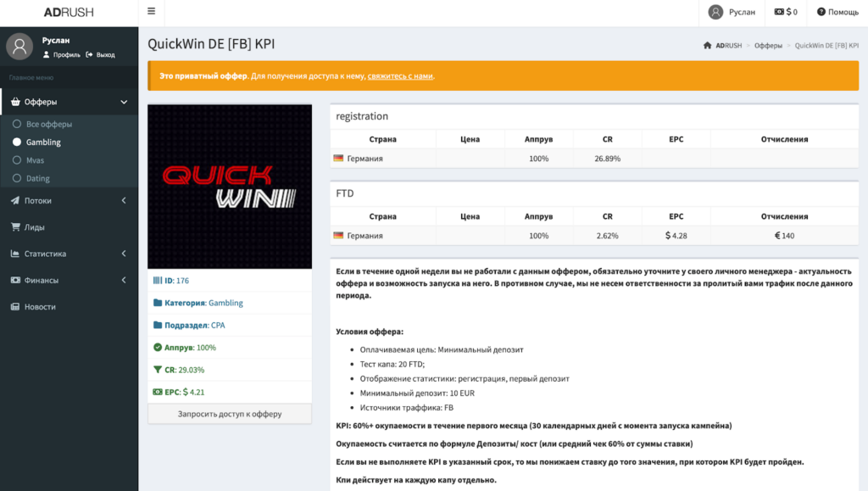868x491 pixels.
Task: Click the home icon in breadcrumb
Action: click(x=708, y=46)
